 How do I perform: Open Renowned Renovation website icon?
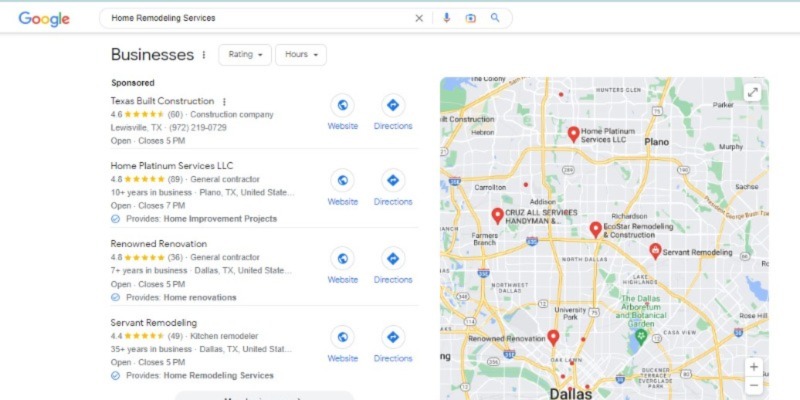342,259
